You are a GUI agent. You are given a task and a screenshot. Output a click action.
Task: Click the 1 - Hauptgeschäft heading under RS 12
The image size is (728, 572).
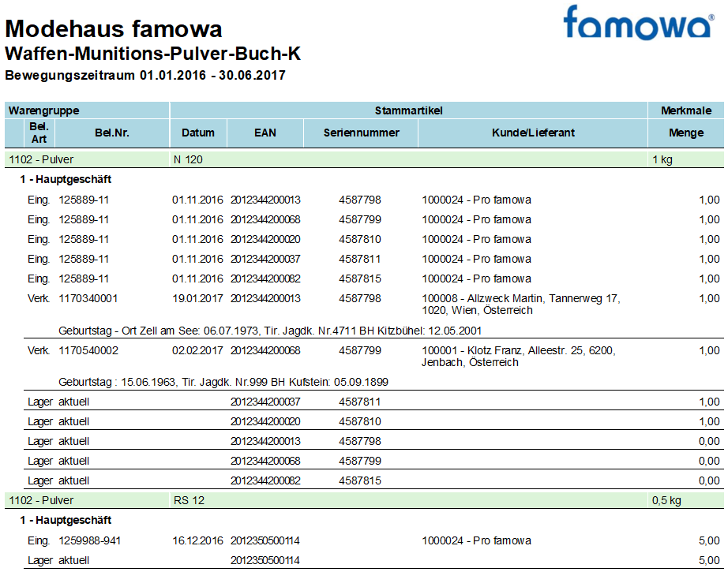pyautogui.click(x=66, y=521)
